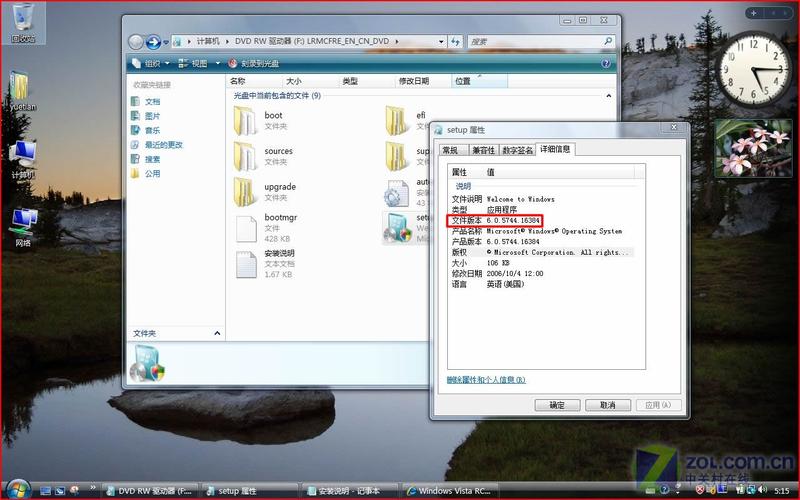Image resolution: width=800 pixels, height=500 pixels.
Task: Select the 文件版本 property row
Action: coord(495,220)
